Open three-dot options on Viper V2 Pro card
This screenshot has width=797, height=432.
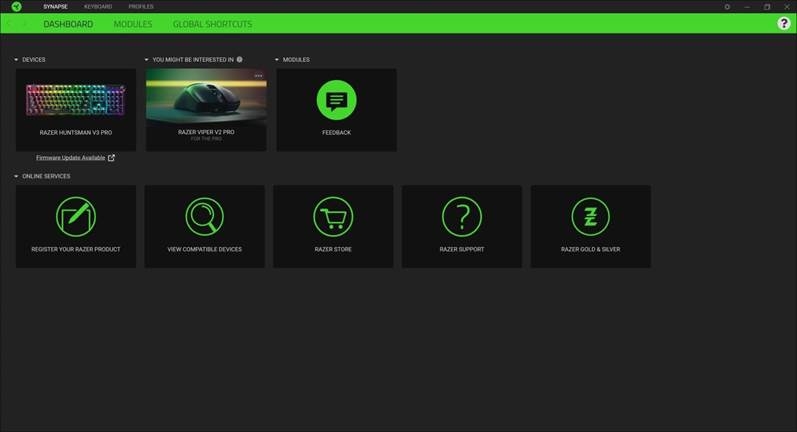(x=258, y=76)
